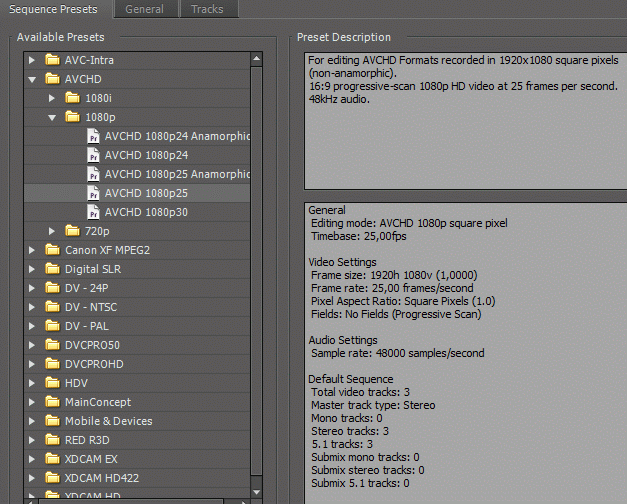Click the AVC-Intra folder icon
Viewport: 627px width, 504px height.
pos(52,60)
